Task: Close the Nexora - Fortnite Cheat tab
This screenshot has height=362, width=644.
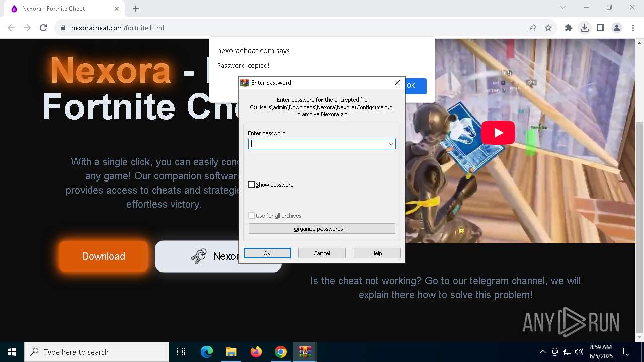Action: 117,9
